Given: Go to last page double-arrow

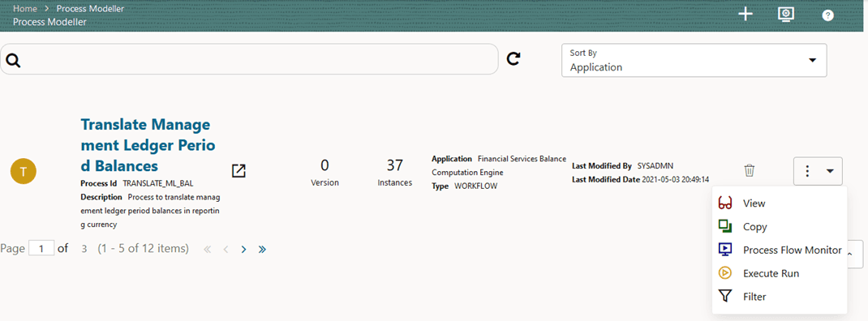Looking at the screenshot, I should click(x=262, y=250).
